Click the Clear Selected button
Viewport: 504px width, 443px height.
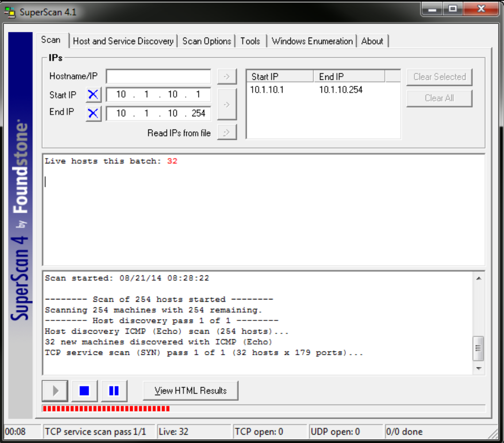[x=439, y=77]
